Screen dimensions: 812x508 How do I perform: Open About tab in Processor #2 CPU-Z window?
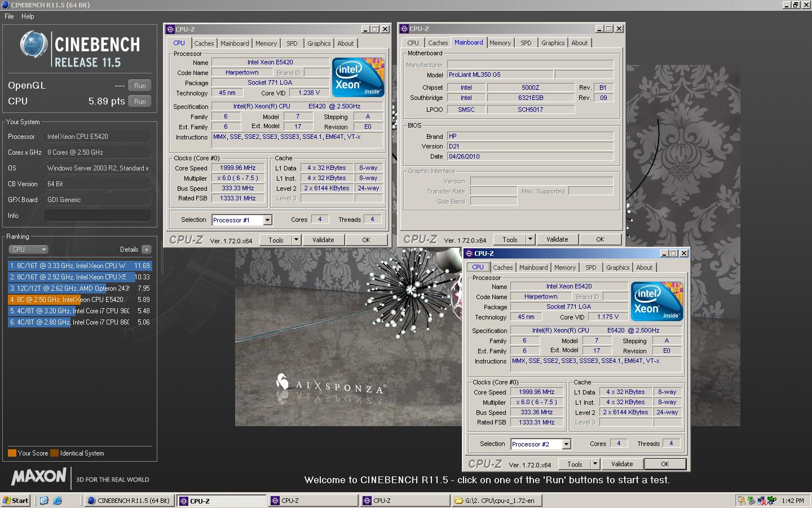645,268
